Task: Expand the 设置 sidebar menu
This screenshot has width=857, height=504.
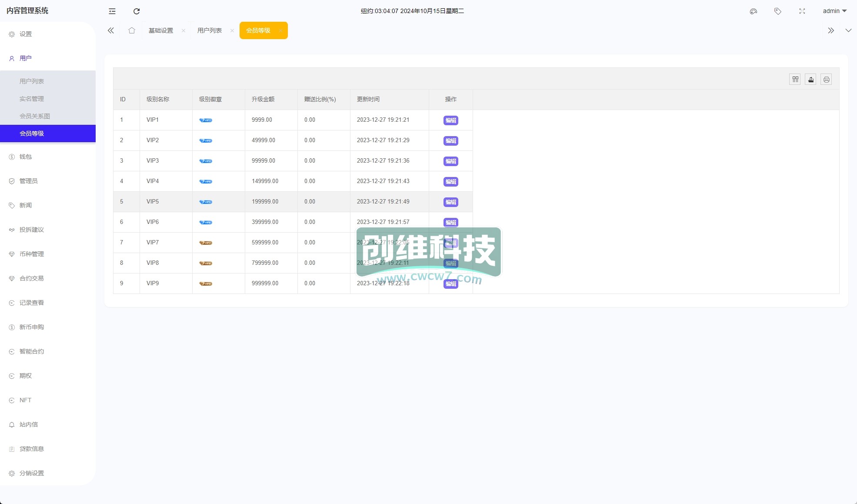Action: pos(48,34)
